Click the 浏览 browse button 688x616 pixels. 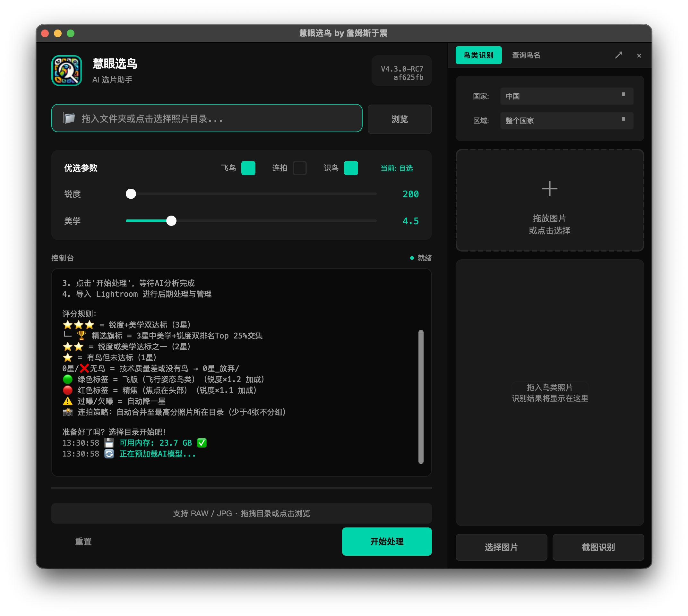click(400, 119)
